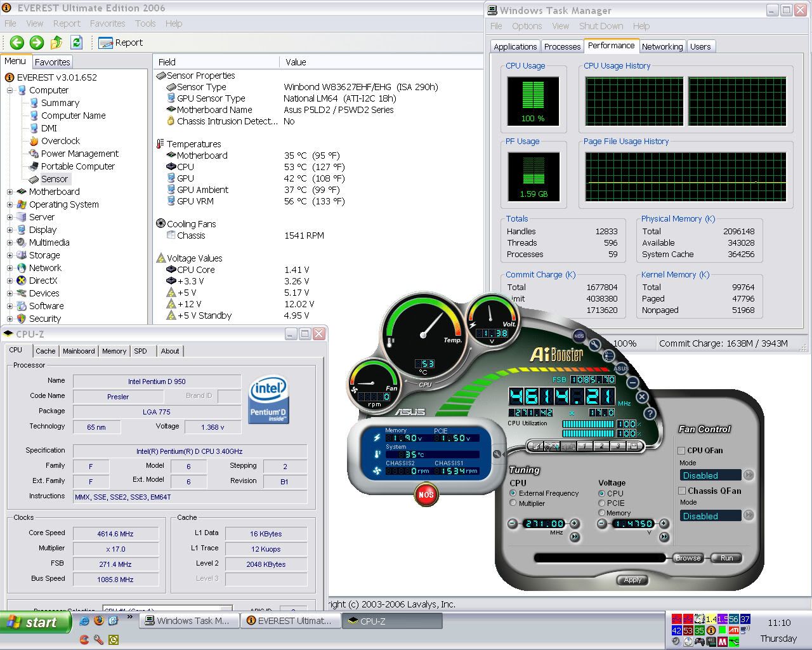Viewport: 812px width, 650px height.
Task: Click fast-forward button under frequency tuning
Action: click(x=575, y=537)
